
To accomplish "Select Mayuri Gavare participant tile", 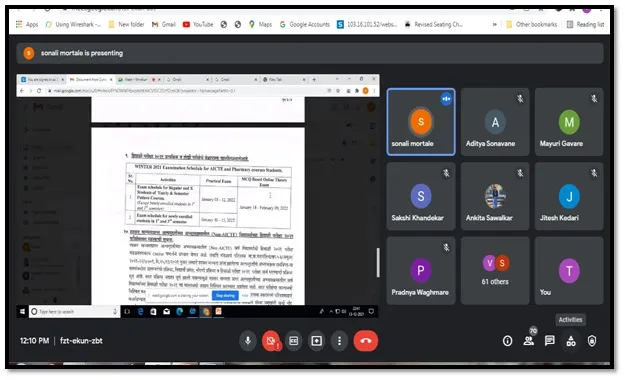I will coord(569,122).
